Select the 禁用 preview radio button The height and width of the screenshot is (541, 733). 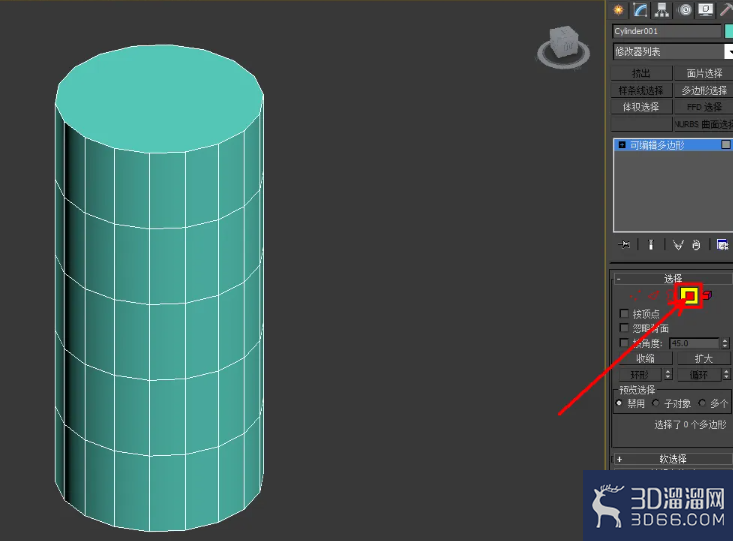pyautogui.click(x=619, y=403)
